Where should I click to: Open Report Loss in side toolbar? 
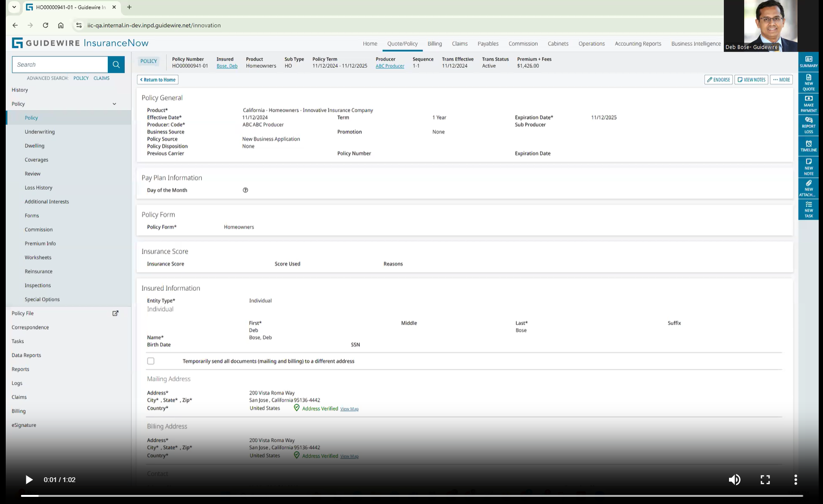click(x=808, y=125)
